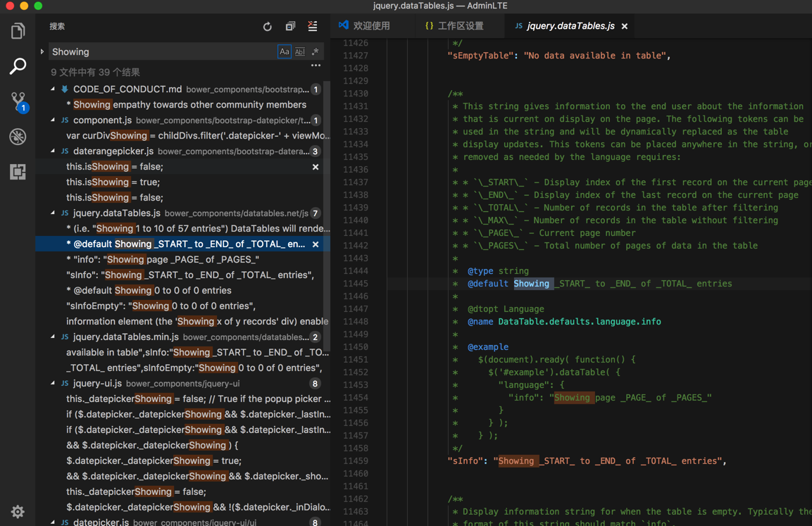Expand the replace field toggle arrow
This screenshot has width=812, height=526.
[x=42, y=51]
